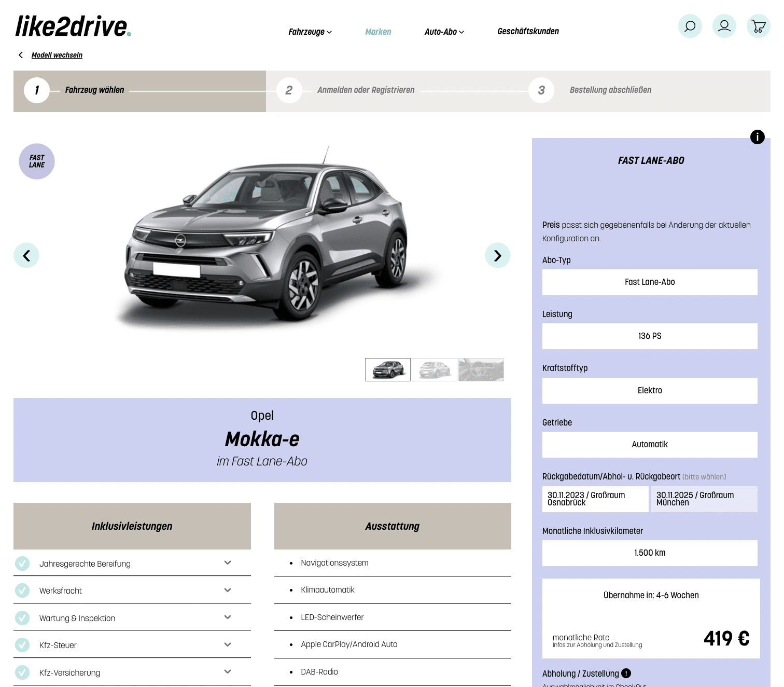Viewport: 784px width, 687px height.
Task: Select first car exterior thumbnail
Action: [388, 369]
